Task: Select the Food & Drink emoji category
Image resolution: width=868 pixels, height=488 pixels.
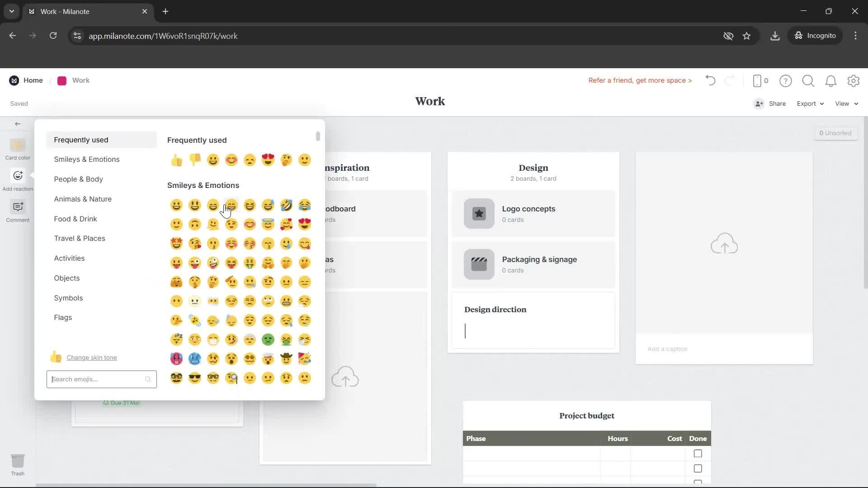Action: (x=75, y=219)
